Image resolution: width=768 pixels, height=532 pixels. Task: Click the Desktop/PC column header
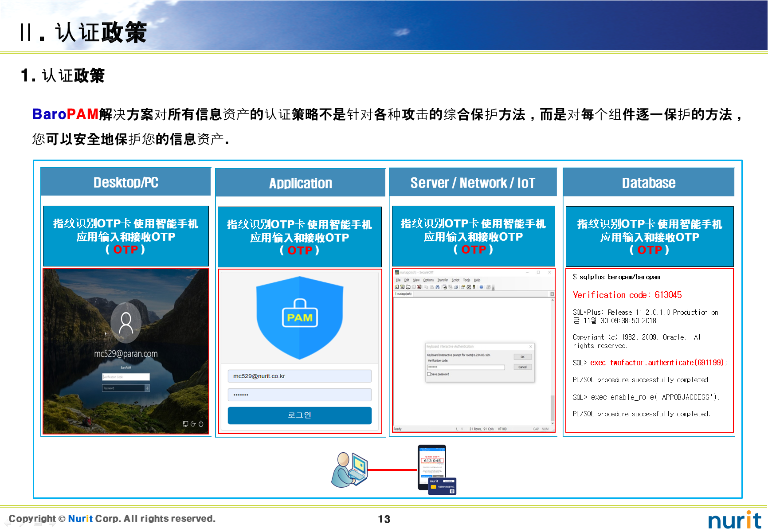pyautogui.click(x=125, y=182)
